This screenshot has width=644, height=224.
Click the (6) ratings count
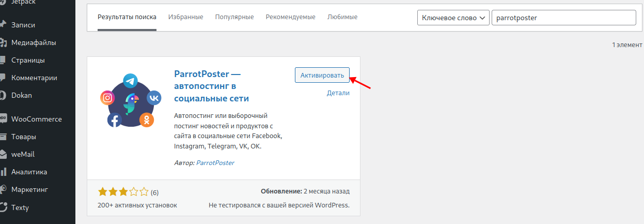154,192
